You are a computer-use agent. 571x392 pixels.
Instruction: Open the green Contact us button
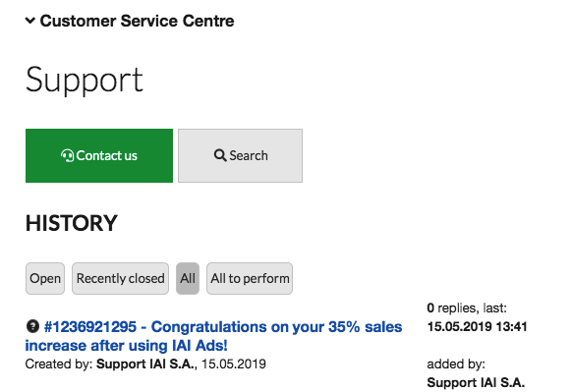[99, 155]
